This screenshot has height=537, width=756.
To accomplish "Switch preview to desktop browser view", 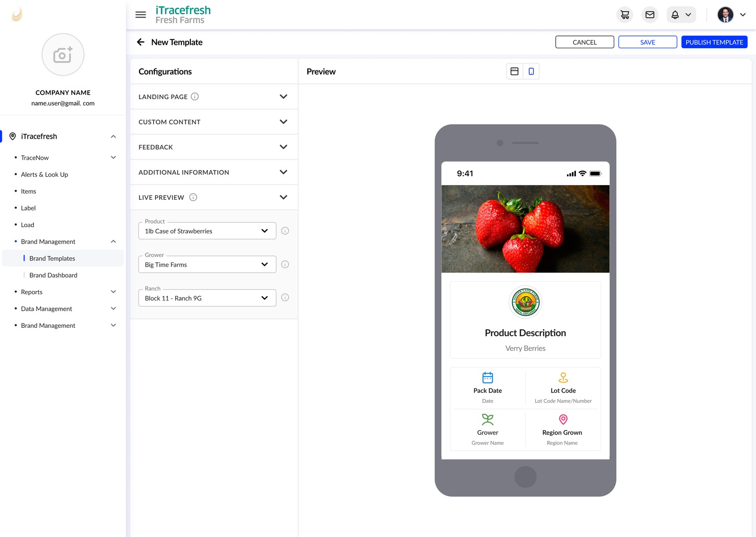I will [x=515, y=71].
